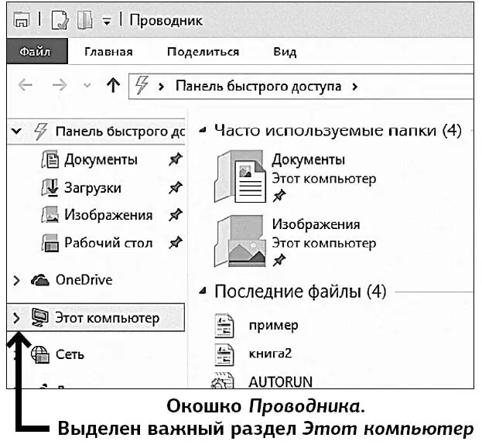Select the книга2 recent file name
Screen dimensions: 482x448
pos(270,354)
